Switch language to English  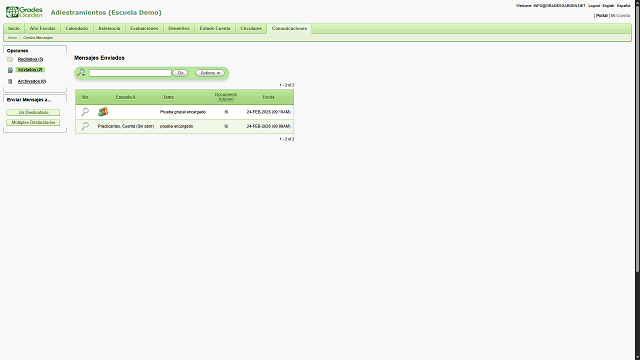[608, 6]
